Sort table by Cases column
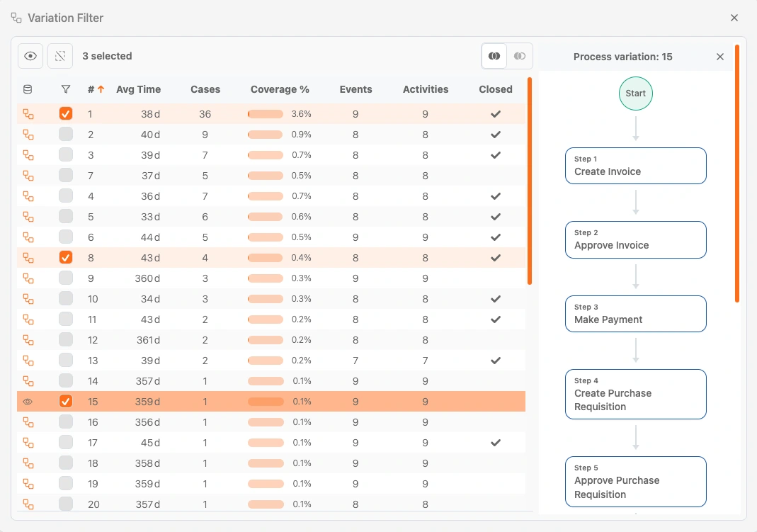This screenshot has width=757, height=532. pyautogui.click(x=205, y=89)
